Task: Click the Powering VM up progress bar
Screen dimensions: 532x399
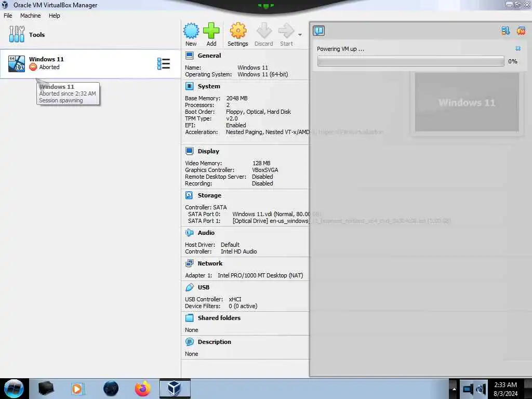Action: click(x=410, y=61)
